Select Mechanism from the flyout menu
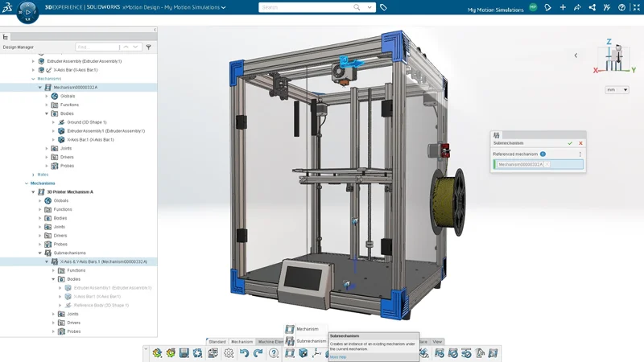Screen dimensions: 644x362 coord(307,329)
